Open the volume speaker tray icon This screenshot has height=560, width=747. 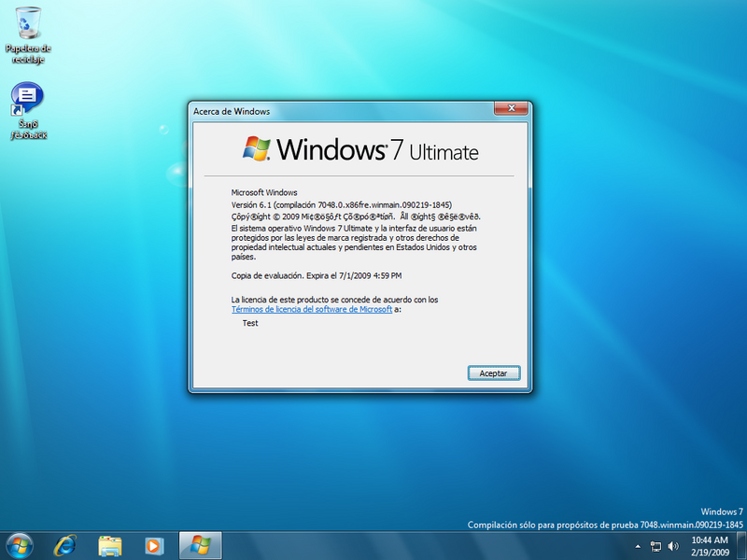[673, 546]
